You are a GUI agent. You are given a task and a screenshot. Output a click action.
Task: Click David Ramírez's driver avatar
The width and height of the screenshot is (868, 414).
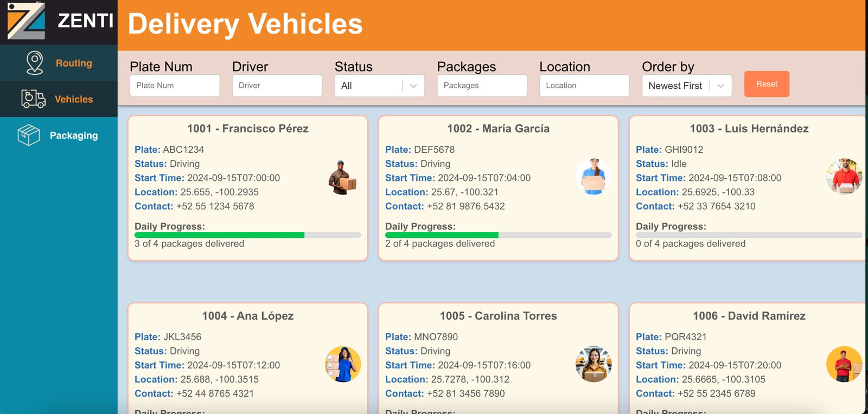pos(844,364)
